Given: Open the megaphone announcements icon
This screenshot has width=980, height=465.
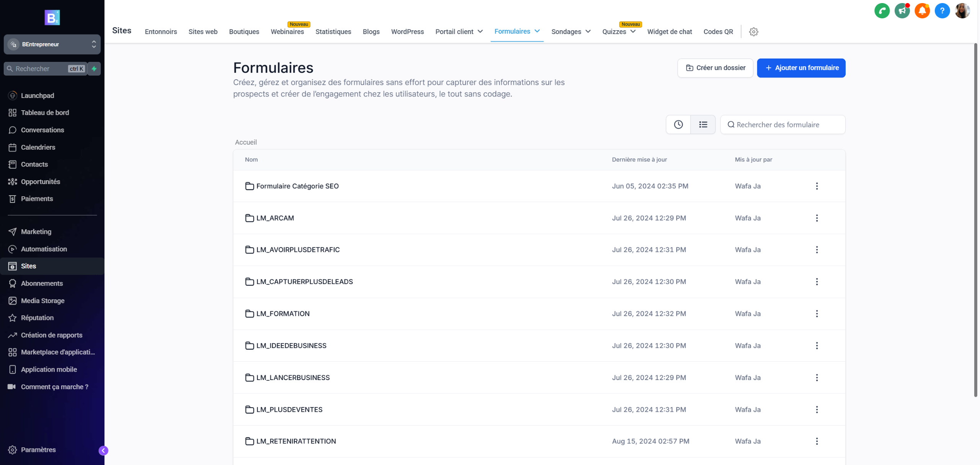Looking at the screenshot, I should [902, 11].
